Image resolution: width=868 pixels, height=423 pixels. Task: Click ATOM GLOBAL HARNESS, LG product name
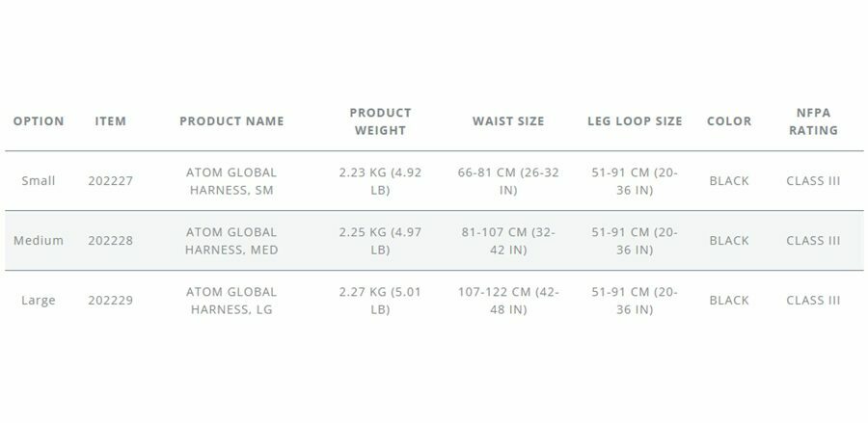coord(231,301)
